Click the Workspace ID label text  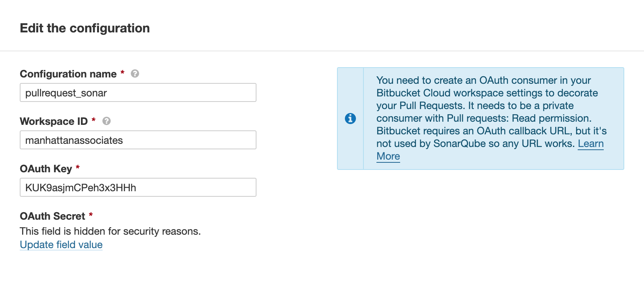coord(54,121)
